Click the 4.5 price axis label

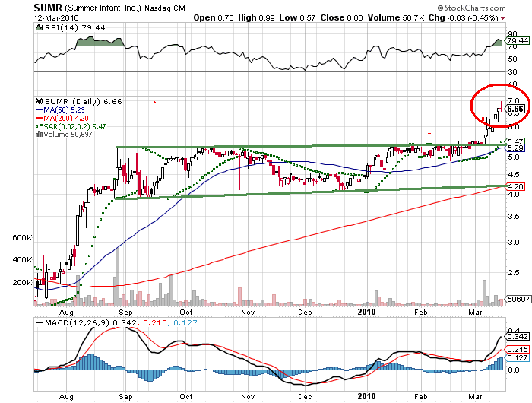(x=514, y=175)
